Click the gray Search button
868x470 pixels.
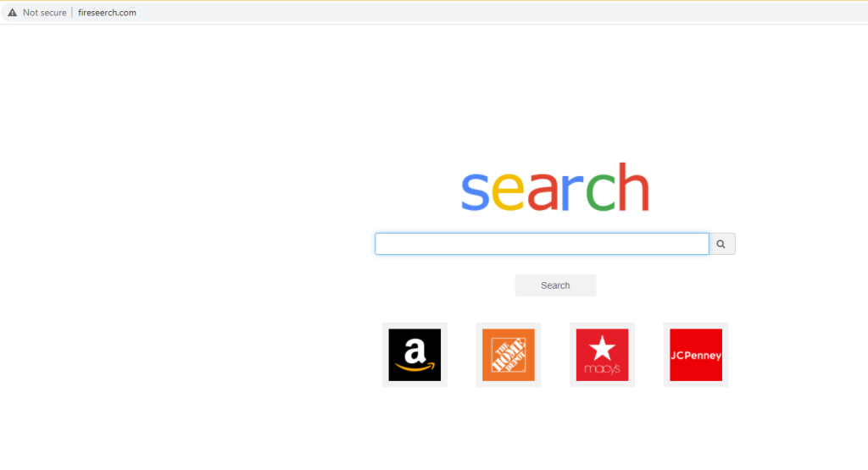[555, 285]
